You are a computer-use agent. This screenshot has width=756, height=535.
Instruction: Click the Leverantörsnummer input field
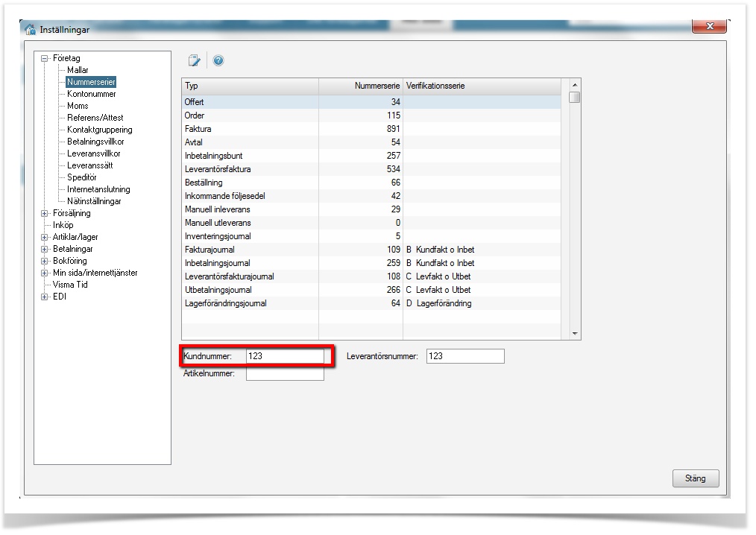(x=465, y=356)
